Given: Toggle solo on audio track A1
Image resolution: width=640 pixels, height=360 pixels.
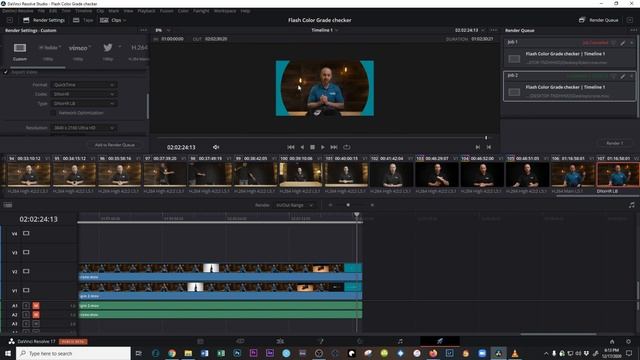Looking at the screenshot, I should 26,305.
